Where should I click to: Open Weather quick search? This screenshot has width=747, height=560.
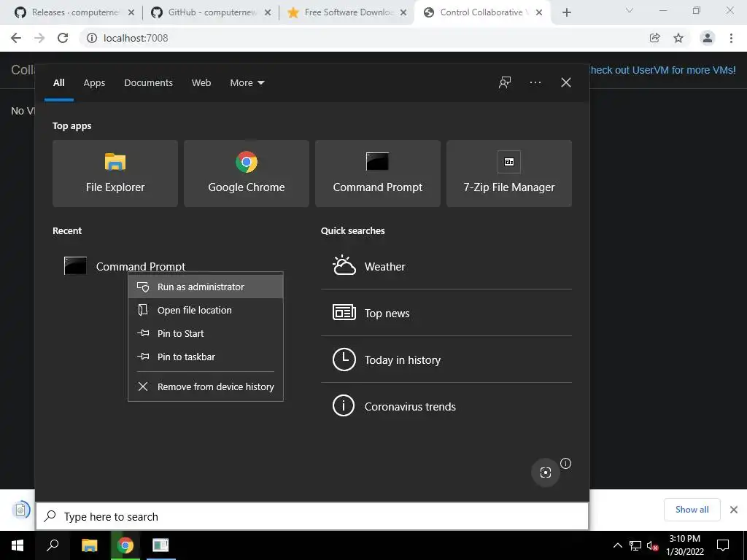tap(446, 266)
